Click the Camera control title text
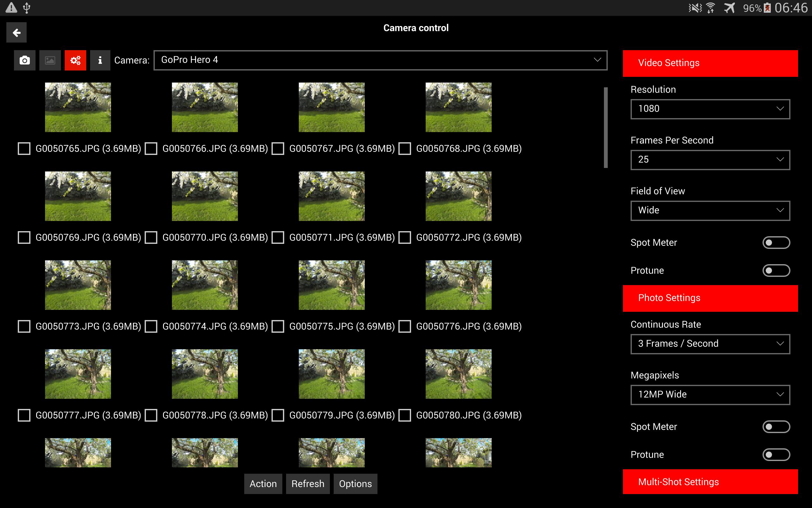This screenshot has height=508, width=812. coord(416,28)
